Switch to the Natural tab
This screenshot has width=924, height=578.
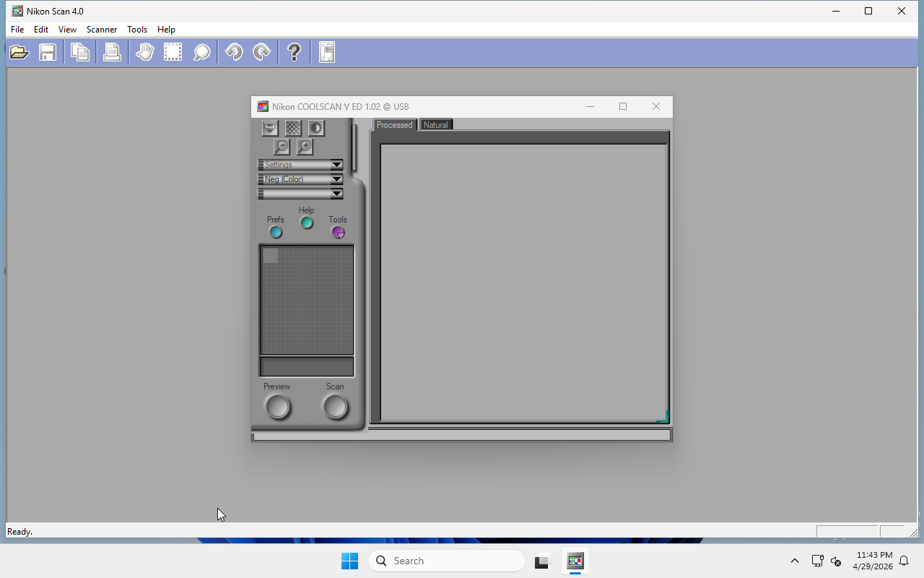coord(436,125)
